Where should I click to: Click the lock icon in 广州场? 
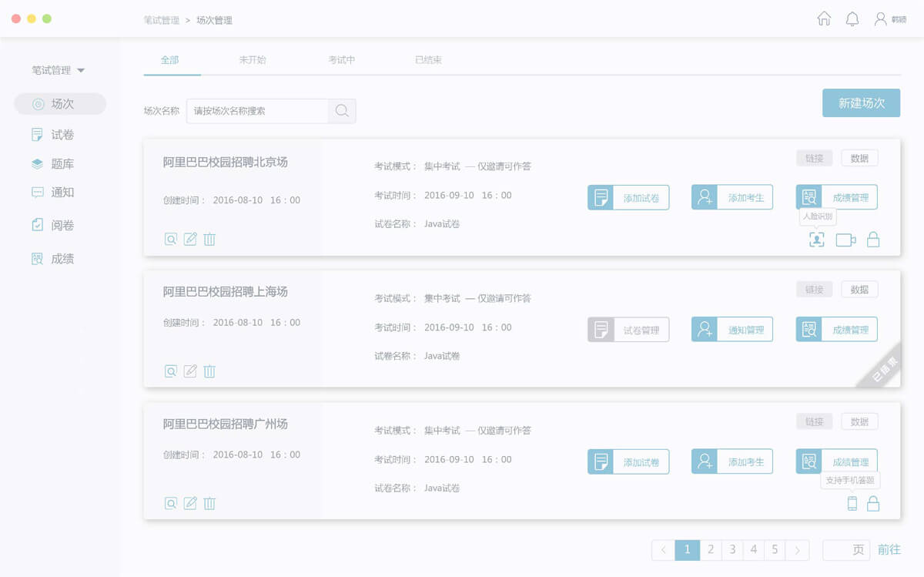pyautogui.click(x=873, y=504)
